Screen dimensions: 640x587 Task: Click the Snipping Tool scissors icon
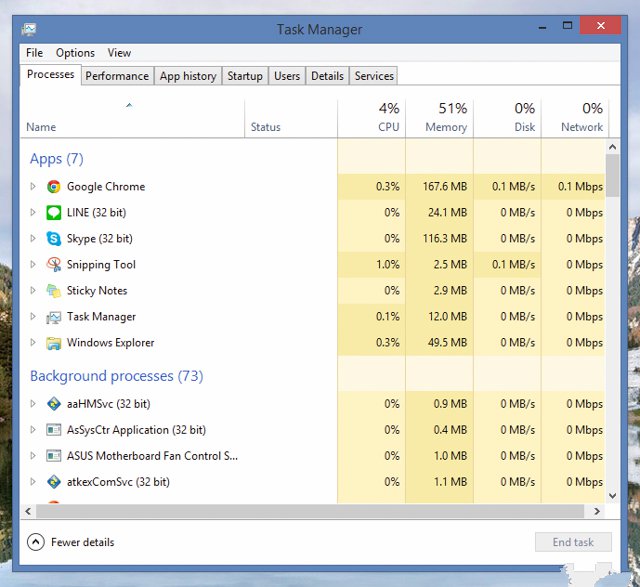pos(53,265)
